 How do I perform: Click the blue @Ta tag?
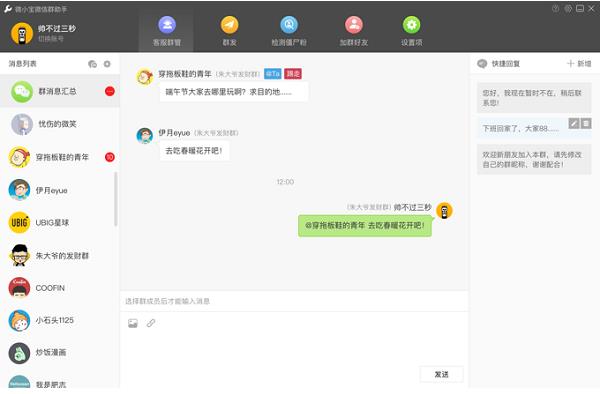(x=273, y=74)
